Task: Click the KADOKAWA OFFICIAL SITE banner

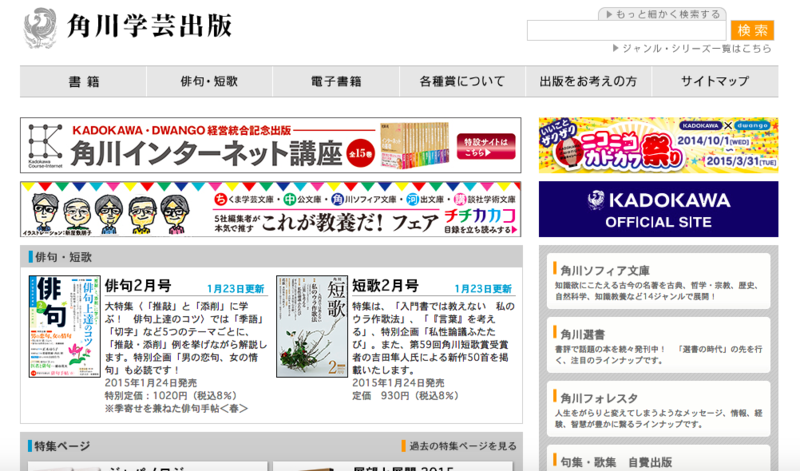Action: click(659, 209)
